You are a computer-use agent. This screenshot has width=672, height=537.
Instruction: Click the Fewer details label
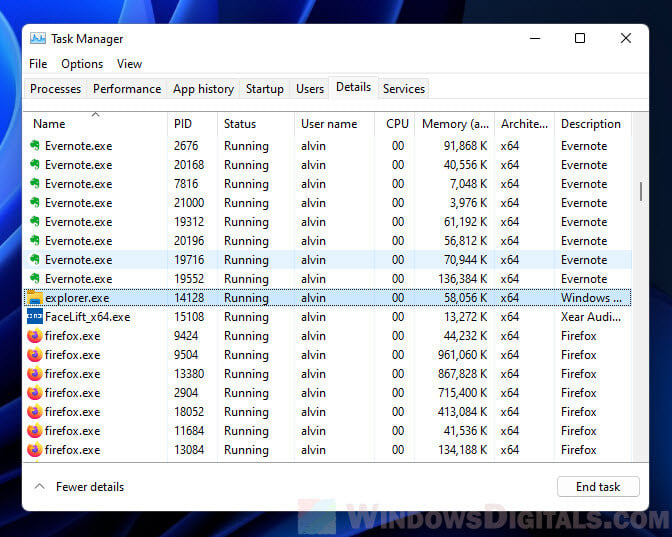point(90,486)
